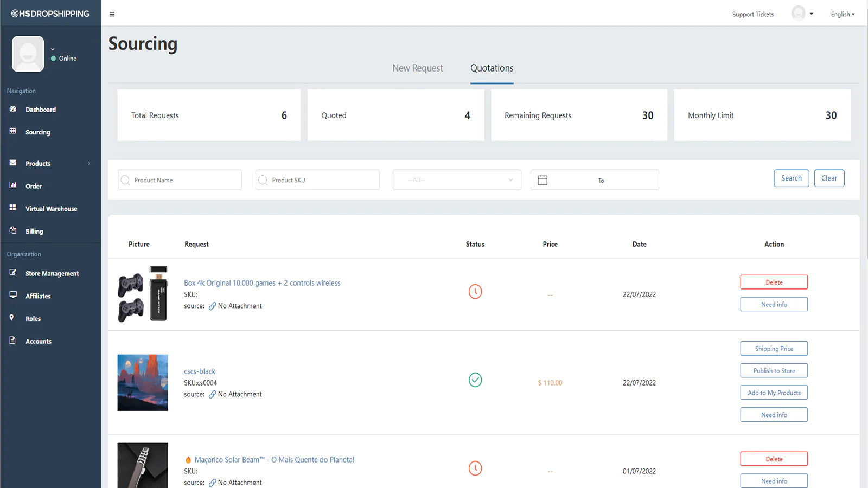Switch to the New Request tab
The image size is (868, 488).
click(x=418, y=68)
